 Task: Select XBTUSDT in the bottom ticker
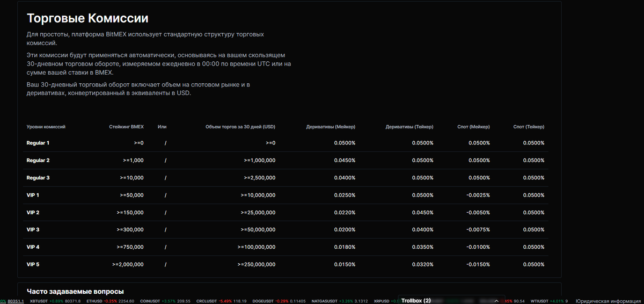39,301
